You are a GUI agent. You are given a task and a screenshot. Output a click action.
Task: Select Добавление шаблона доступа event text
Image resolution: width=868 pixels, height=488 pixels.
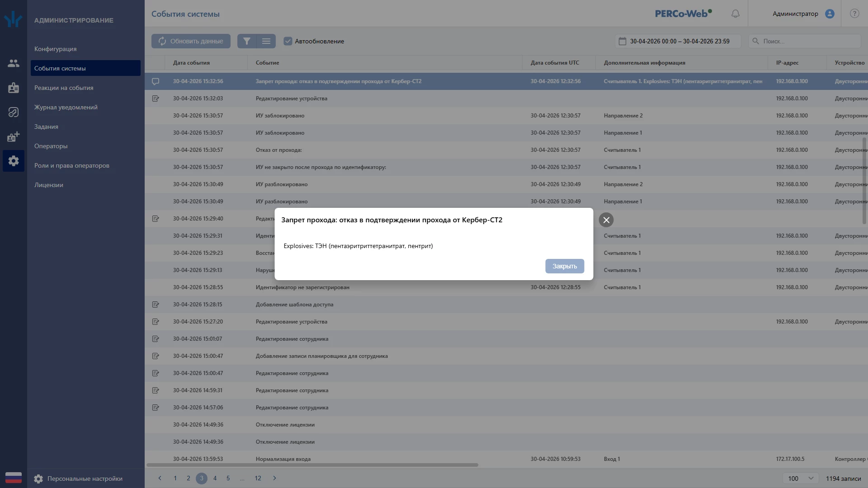[294, 305]
